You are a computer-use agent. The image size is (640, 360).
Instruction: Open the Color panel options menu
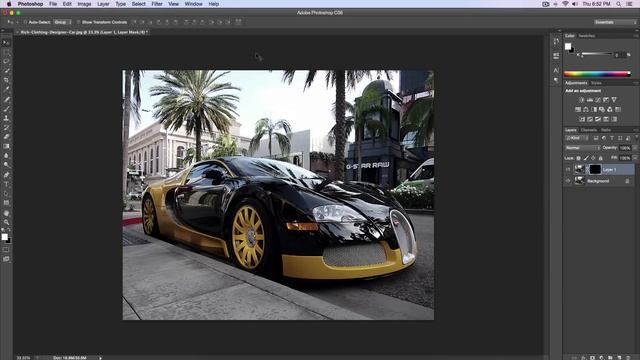[x=636, y=36]
